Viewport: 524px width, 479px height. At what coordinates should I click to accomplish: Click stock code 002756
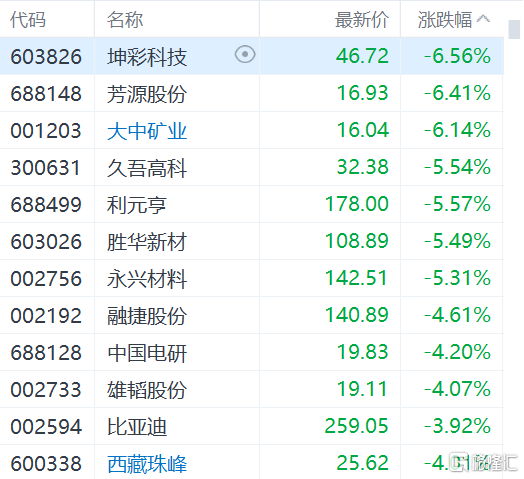(46, 278)
